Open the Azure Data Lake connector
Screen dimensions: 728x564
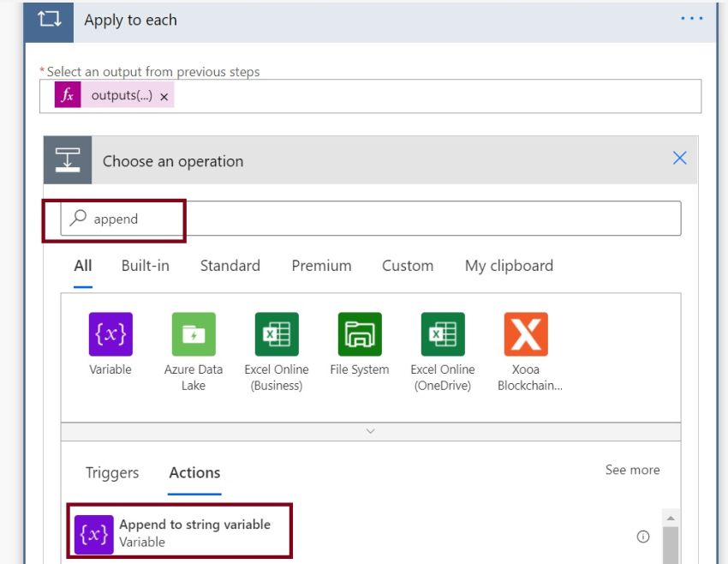point(193,333)
